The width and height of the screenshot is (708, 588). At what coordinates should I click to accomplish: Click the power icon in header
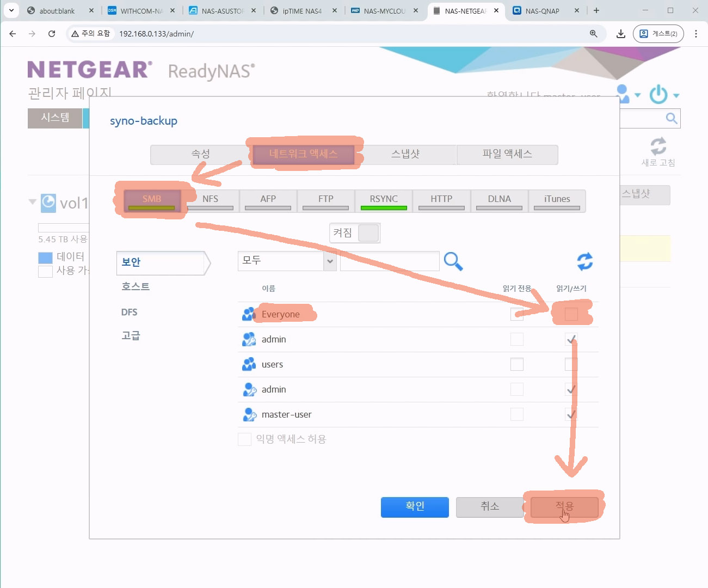(x=658, y=95)
